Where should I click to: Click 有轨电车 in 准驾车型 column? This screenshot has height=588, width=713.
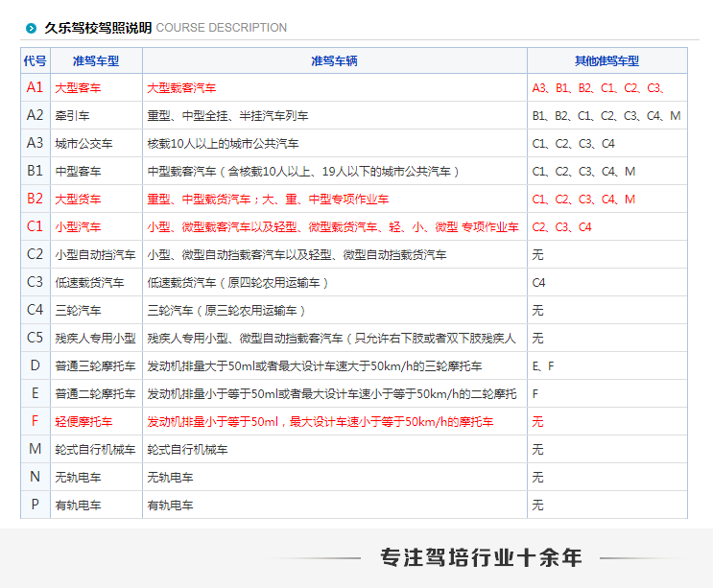(96, 505)
